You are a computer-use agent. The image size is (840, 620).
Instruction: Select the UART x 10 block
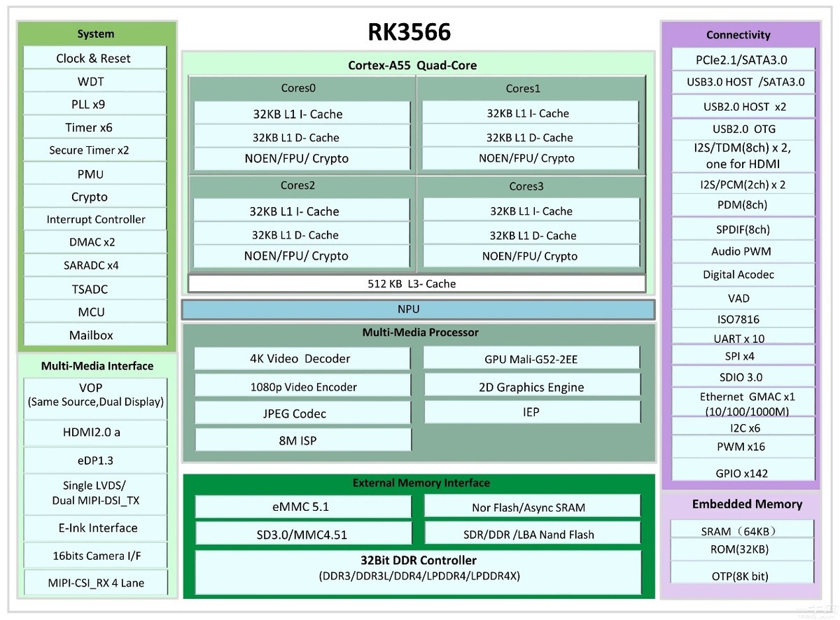(743, 338)
